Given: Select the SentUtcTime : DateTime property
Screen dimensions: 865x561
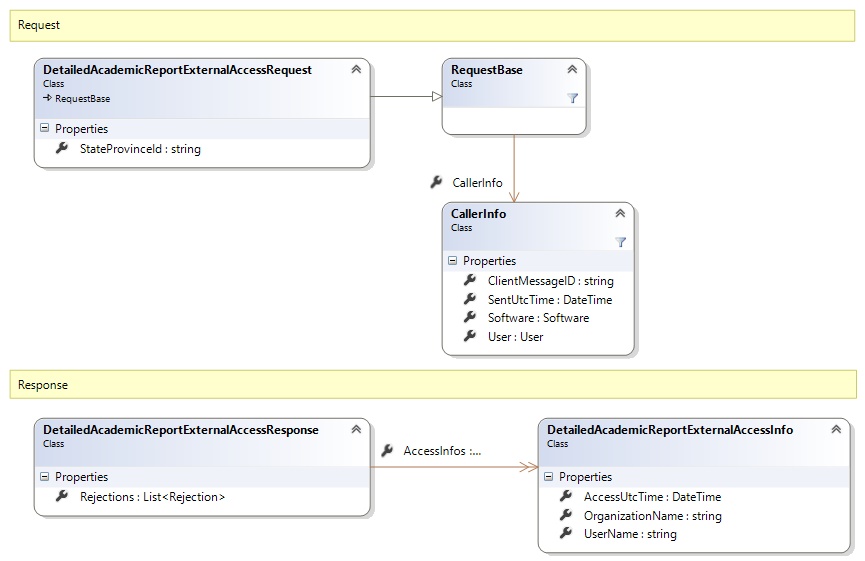Looking at the screenshot, I should [549, 300].
